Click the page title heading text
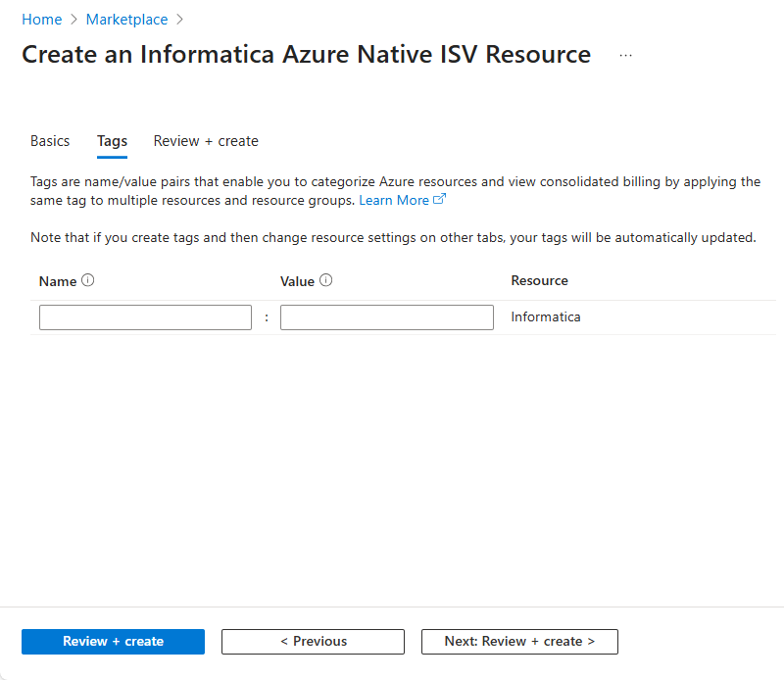This screenshot has width=784, height=680. tap(307, 54)
